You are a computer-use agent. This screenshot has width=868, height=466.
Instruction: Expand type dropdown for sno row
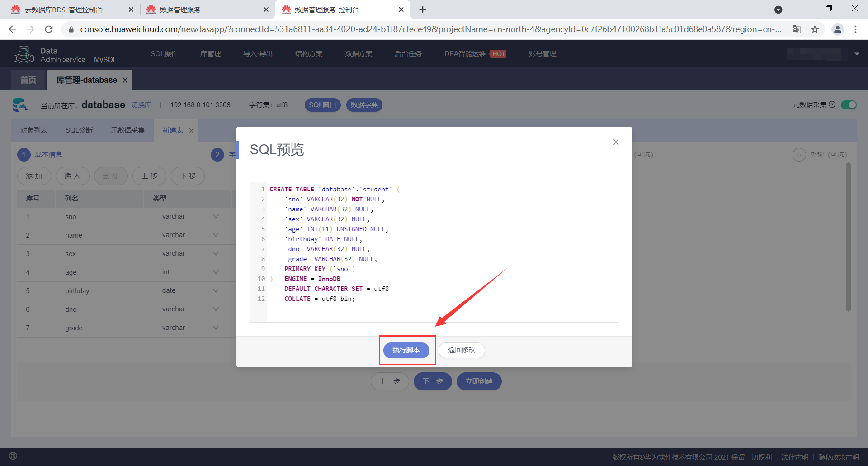pyautogui.click(x=216, y=217)
